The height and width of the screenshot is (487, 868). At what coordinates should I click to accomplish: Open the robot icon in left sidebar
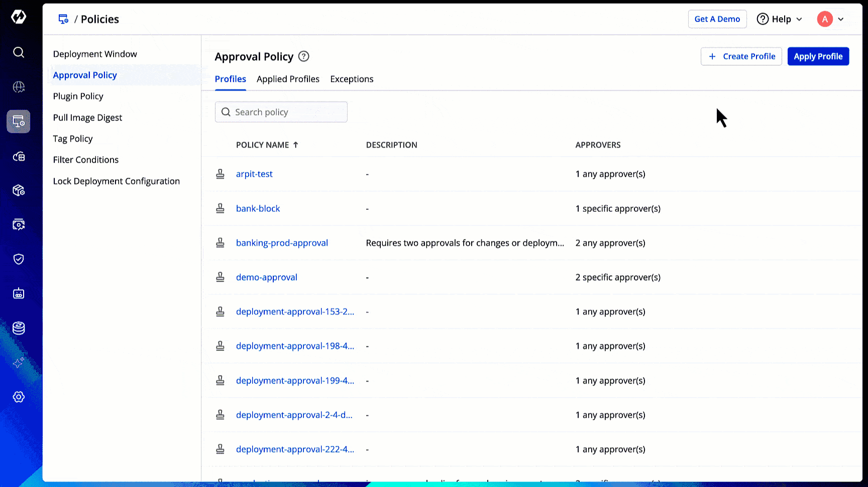point(19,294)
